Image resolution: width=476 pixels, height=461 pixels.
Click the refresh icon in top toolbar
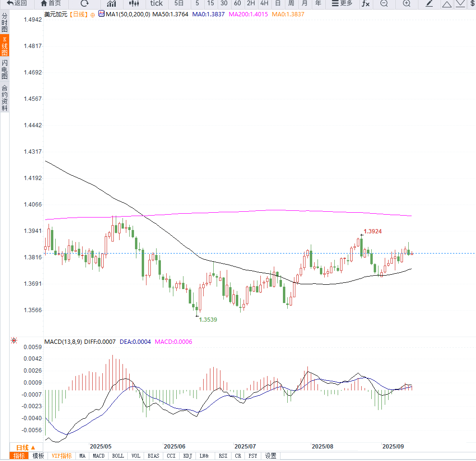pyautogui.click(x=85, y=3)
